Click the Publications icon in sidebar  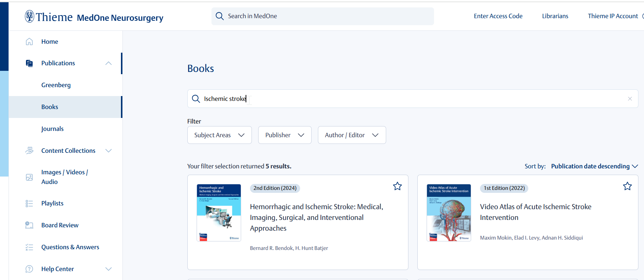click(x=29, y=63)
